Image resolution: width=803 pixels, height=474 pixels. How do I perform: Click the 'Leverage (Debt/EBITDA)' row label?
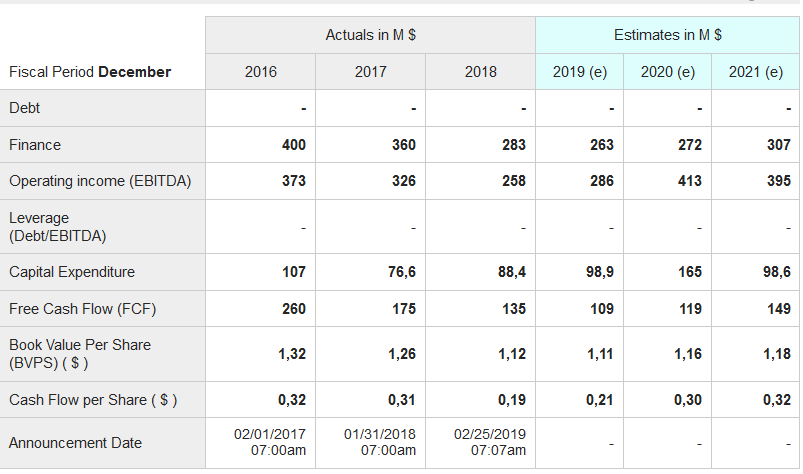pos(58,227)
